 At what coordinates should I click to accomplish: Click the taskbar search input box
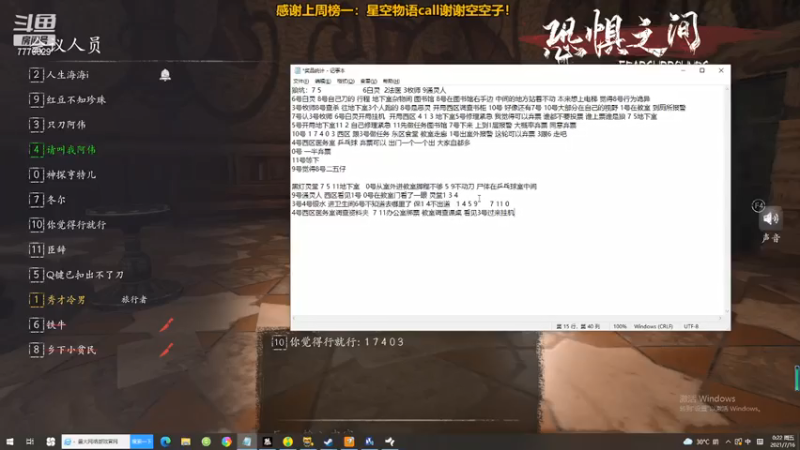click(x=96, y=442)
